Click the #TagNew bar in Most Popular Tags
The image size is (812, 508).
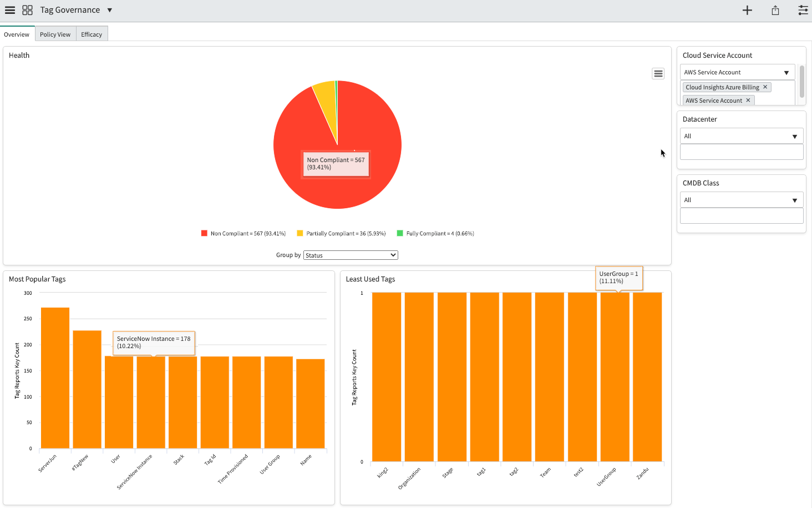pos(87,389)
